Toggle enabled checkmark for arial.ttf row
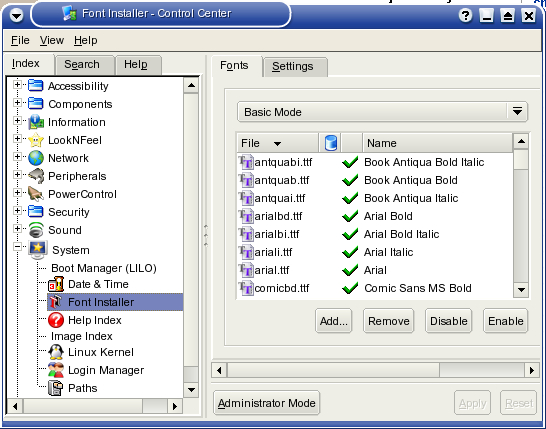The height and width of the screenshot is (429, 546). click(x=350, y=270)
